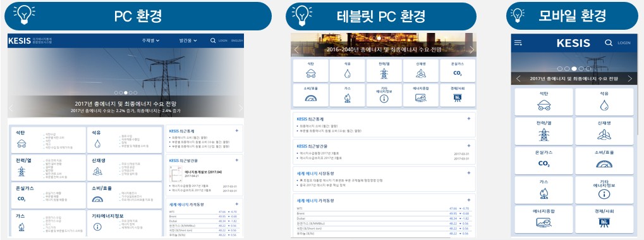This screenshot has width=644, height=240.
Task: Tap the hamburger menu in the mobile header
Action: pyautogui.click(x=518, y=43)
